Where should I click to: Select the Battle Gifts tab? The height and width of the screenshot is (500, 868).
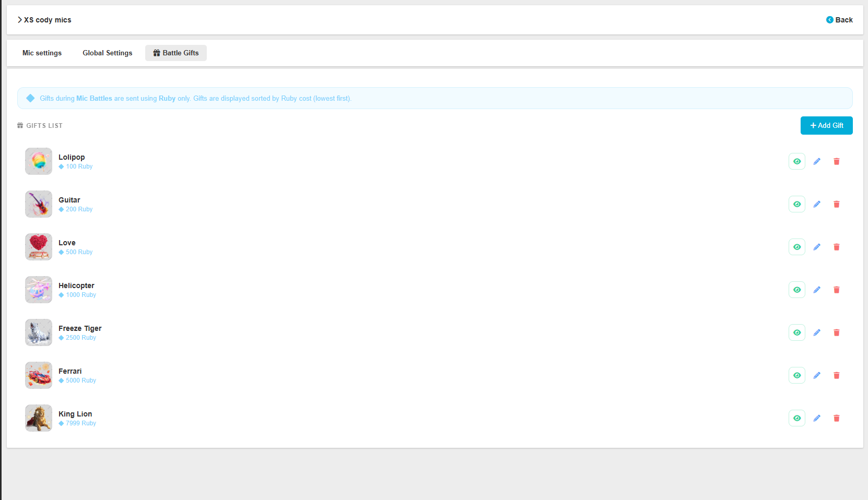pos(175,53)
